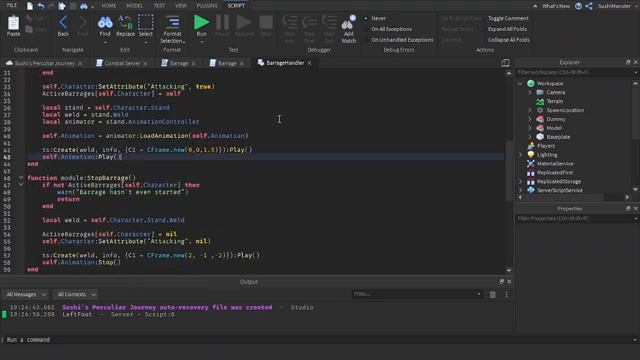The image size is (640, 360).
Task: Select On Unhandled Exceptions option
Action: pyautogui.click(x=402, y=40)
